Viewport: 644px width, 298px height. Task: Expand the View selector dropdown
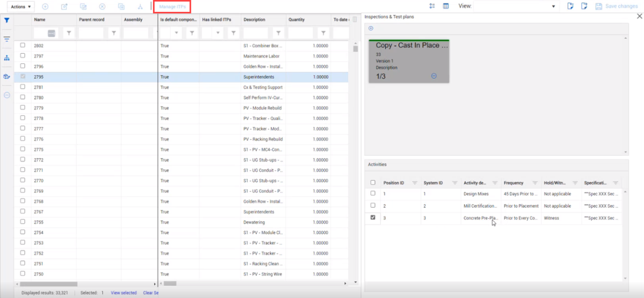tap(553, 6)
